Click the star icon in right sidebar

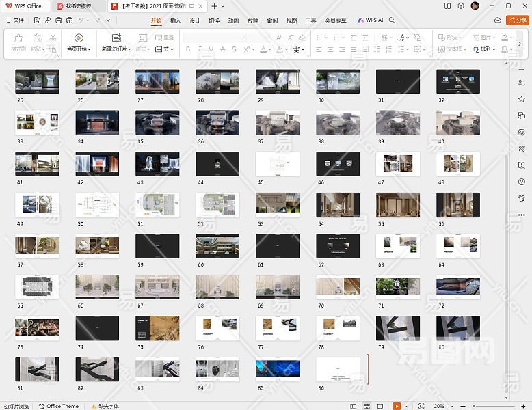522,99
